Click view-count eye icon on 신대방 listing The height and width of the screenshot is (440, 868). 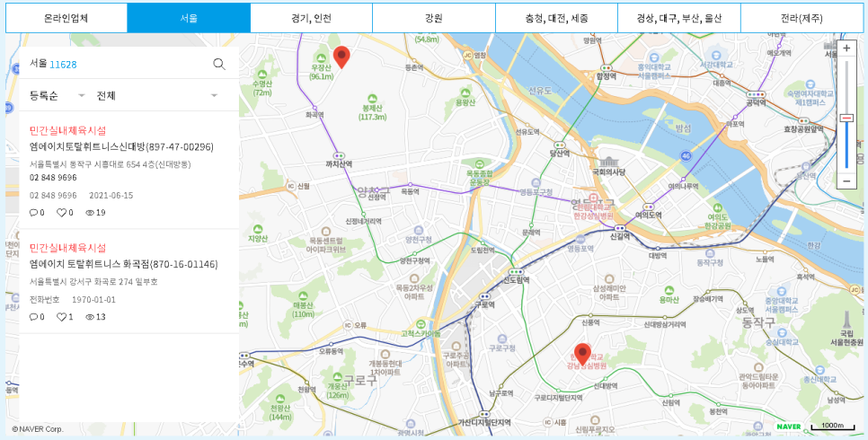point(90,213)
